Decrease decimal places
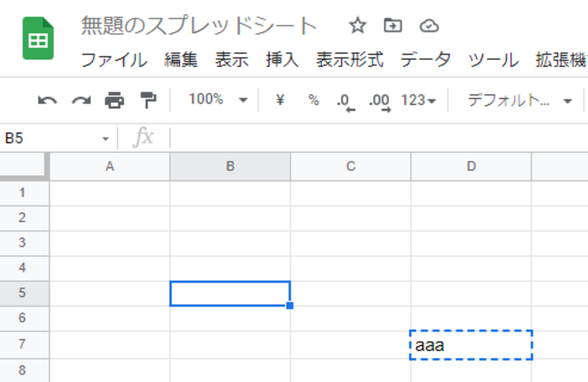The image size is (588, 382). 345,101
